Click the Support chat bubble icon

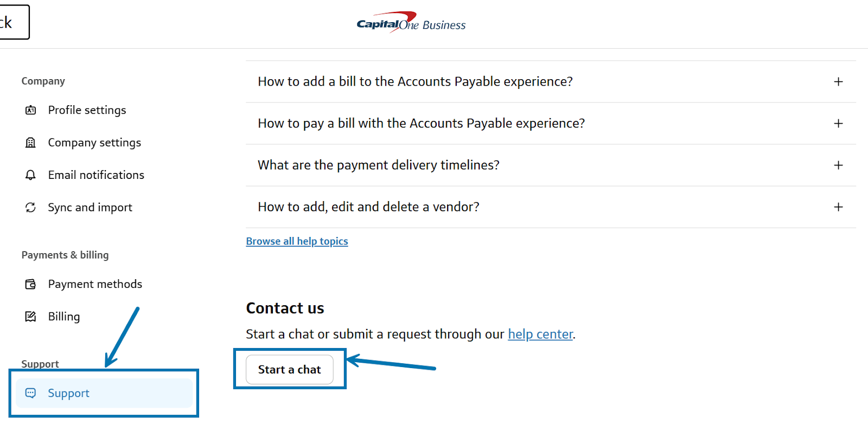[30, 393]
